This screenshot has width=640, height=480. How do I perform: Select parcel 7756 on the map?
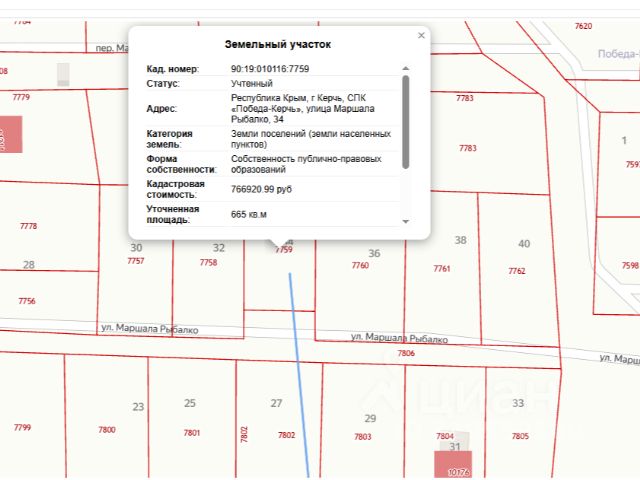27,301
